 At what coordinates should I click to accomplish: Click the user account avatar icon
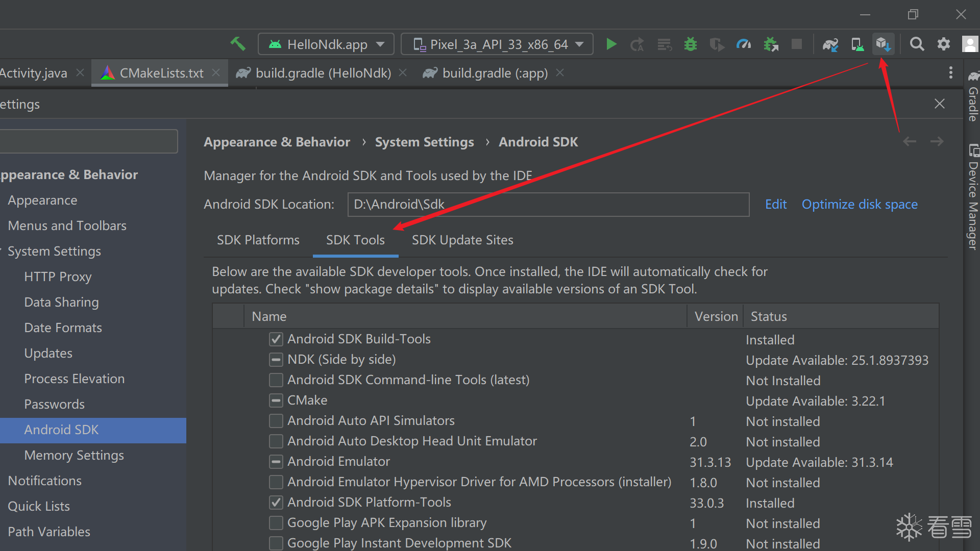tap(970, 44)
